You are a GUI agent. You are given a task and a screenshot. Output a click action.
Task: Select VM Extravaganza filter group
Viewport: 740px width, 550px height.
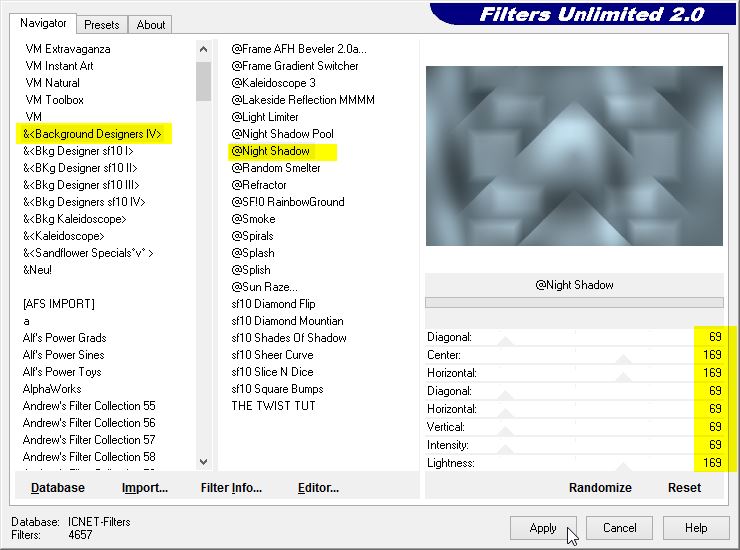[68, 49]
